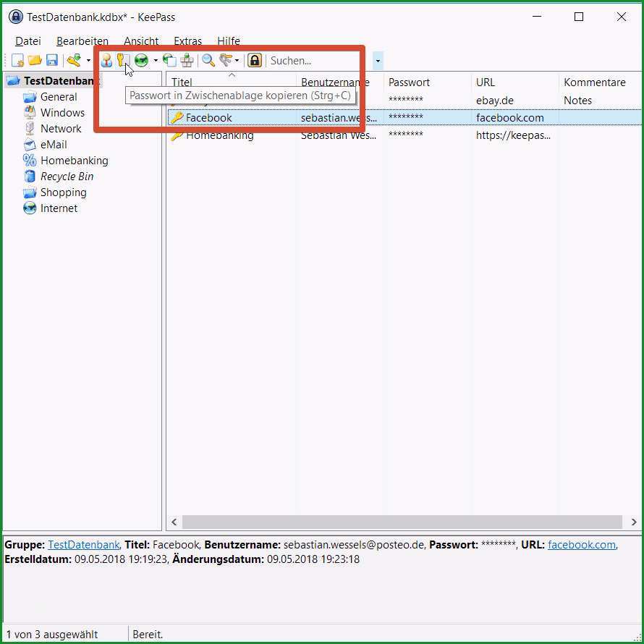Open the Datei menu
Screen dimensions: 644x644
coord(28,41)
